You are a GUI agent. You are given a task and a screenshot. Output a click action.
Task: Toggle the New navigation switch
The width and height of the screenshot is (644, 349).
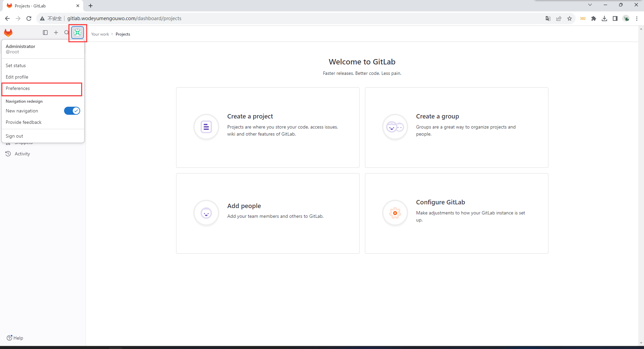click(72, 111)
